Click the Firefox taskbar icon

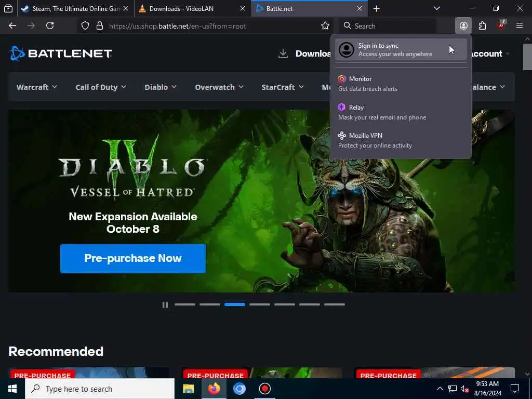pyautogui.click(x=214, y=389)
